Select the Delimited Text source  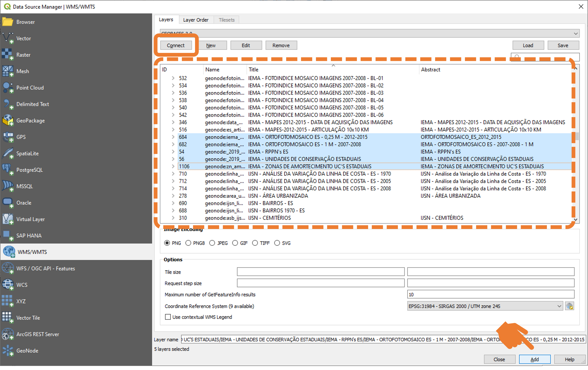point(76,104)
